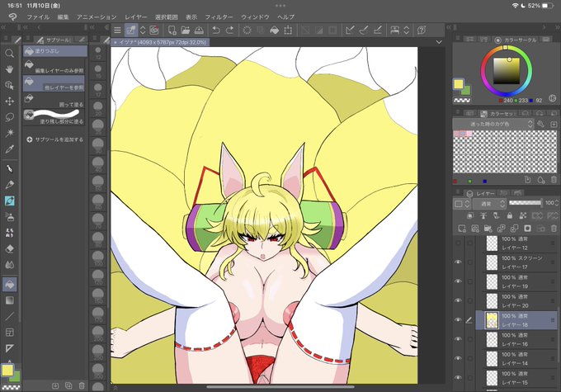The height and width of the screenshot is (392, 561).
Task: Select the Gradient tool in the tool palette
Action: point(10,300)
